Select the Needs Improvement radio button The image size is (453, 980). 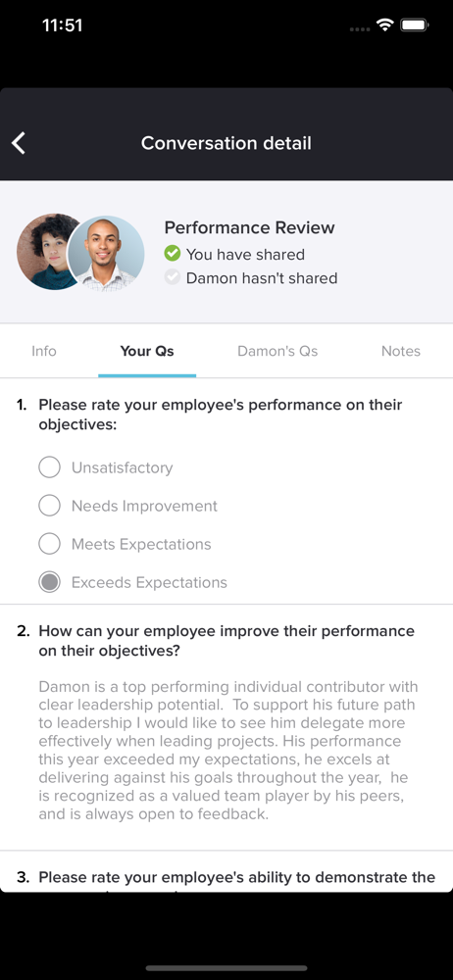(49, 505)
